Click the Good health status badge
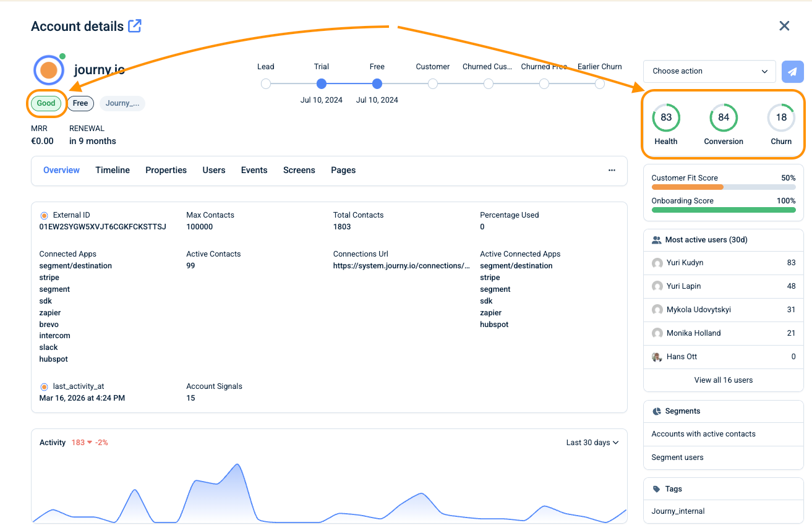The width and height of the screenshot is (812, 528). click(46, 103)
